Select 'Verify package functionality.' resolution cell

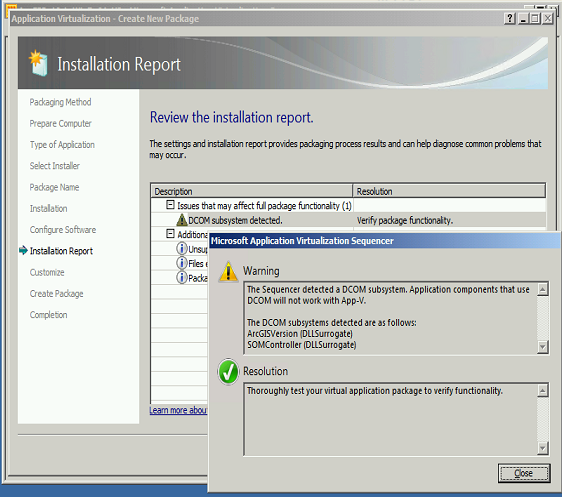tap(405, 220)
